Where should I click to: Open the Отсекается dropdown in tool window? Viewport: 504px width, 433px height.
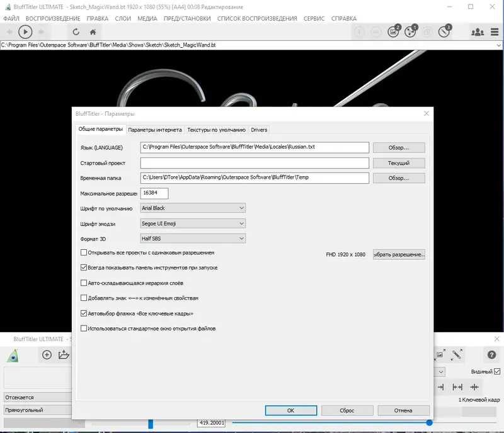click(38, 397)
